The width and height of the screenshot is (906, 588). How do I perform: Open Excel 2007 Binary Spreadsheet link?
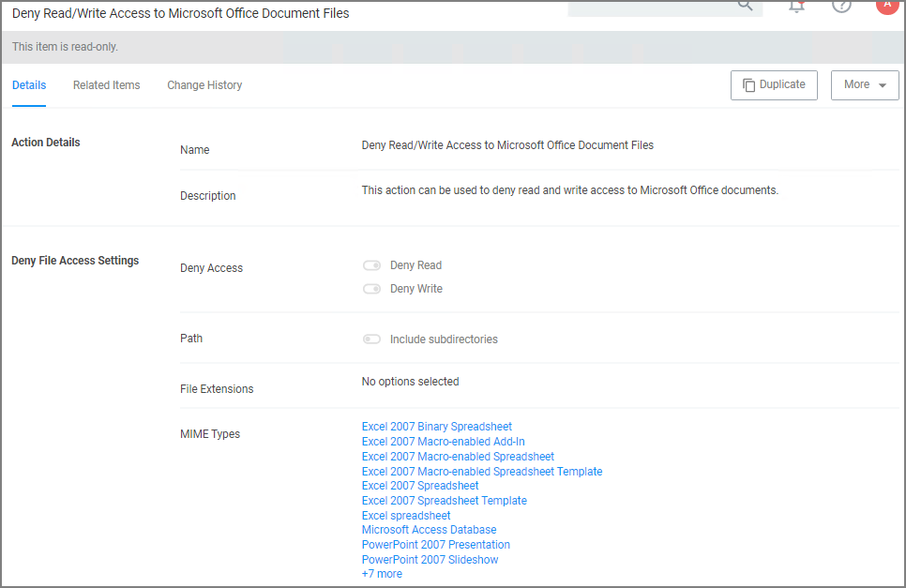tap(436, 427)
